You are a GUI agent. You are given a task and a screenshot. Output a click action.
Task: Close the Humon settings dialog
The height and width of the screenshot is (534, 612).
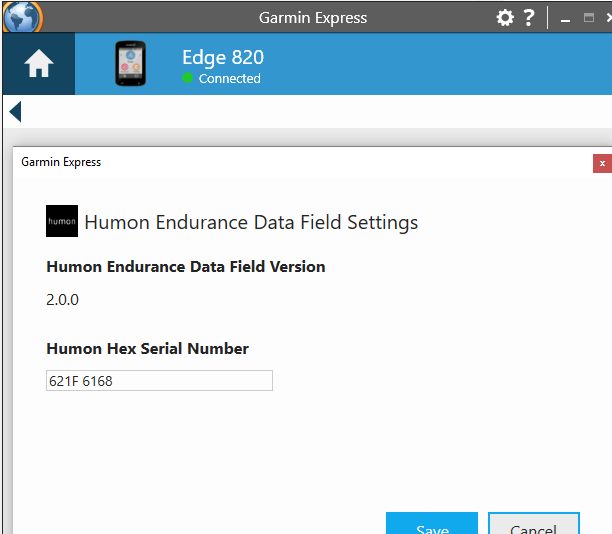click(601, 163)
